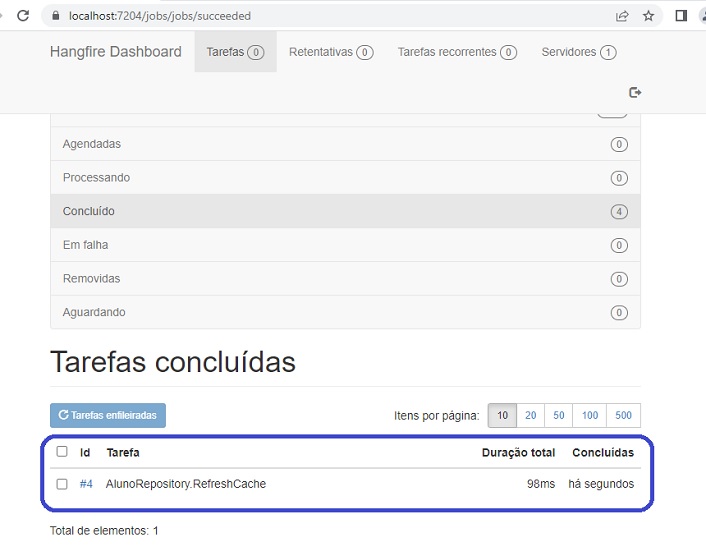Click the Duração total column header
Screen dimensions: 706x551
click(x=518, y=453)
